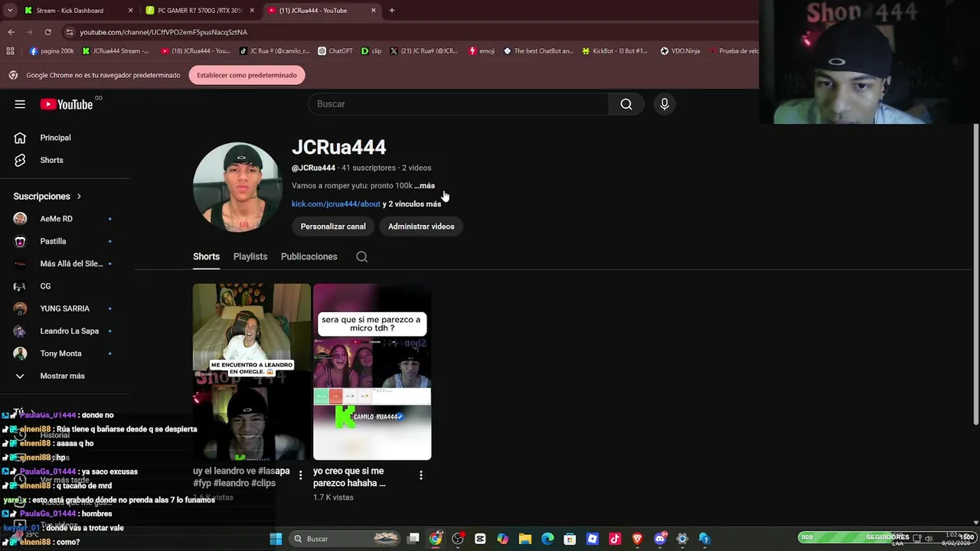Click Administrar videos button
This screenshot has height=551, width=980.
click(x=421, y=227)
